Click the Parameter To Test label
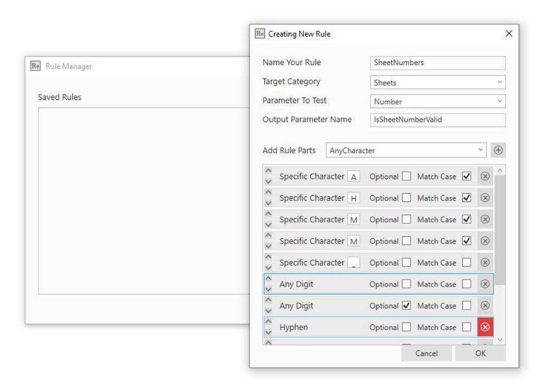 click(294, 101)
